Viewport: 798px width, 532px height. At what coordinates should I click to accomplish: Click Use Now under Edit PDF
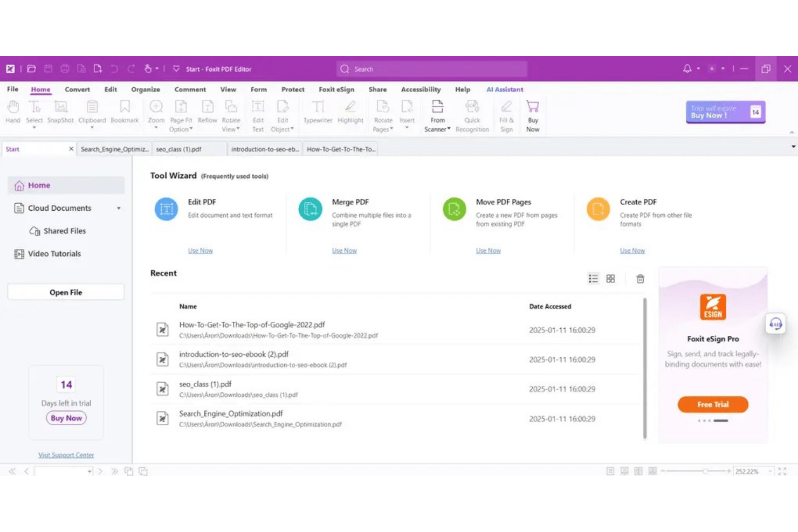click(200, 251)
